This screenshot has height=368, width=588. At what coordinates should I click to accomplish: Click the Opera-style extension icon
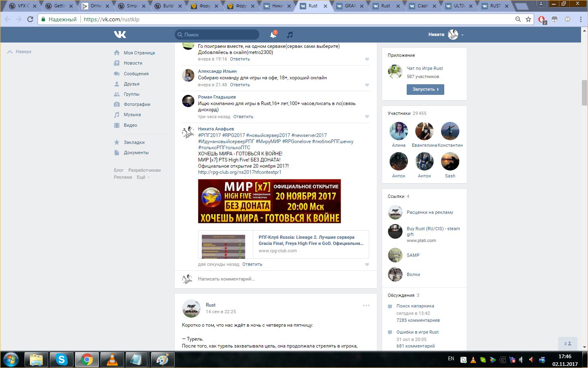[542, 19]
